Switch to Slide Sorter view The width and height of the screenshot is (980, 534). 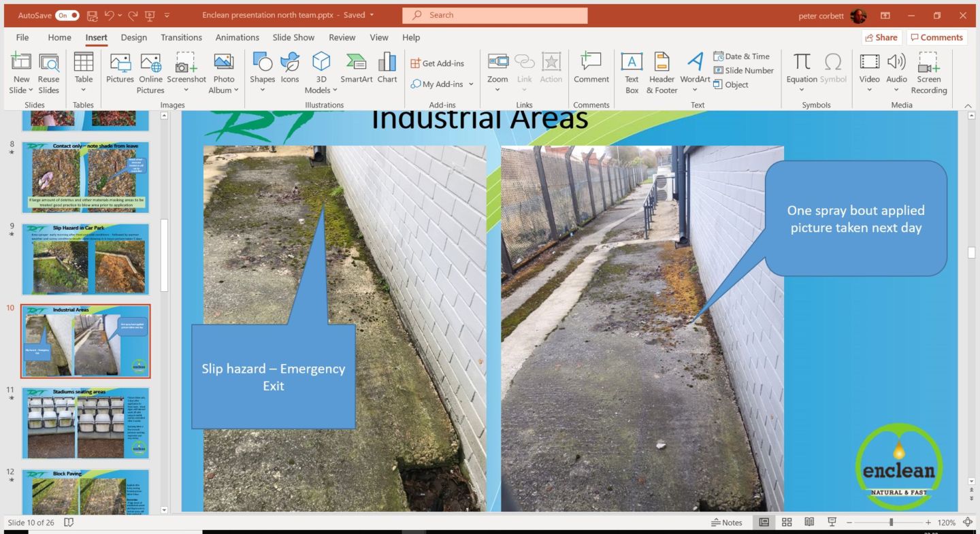coord(787,522)
